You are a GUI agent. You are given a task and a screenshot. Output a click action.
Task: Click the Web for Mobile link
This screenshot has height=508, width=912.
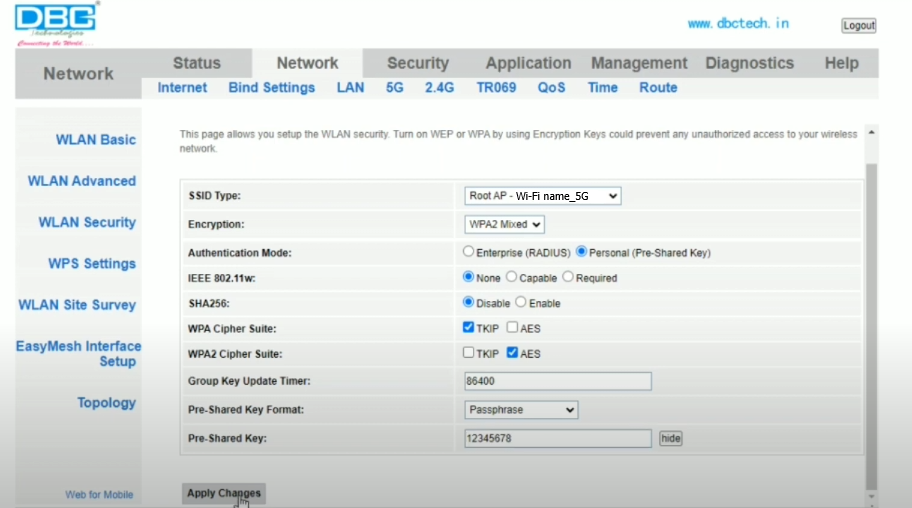click(x=99, y=495)
